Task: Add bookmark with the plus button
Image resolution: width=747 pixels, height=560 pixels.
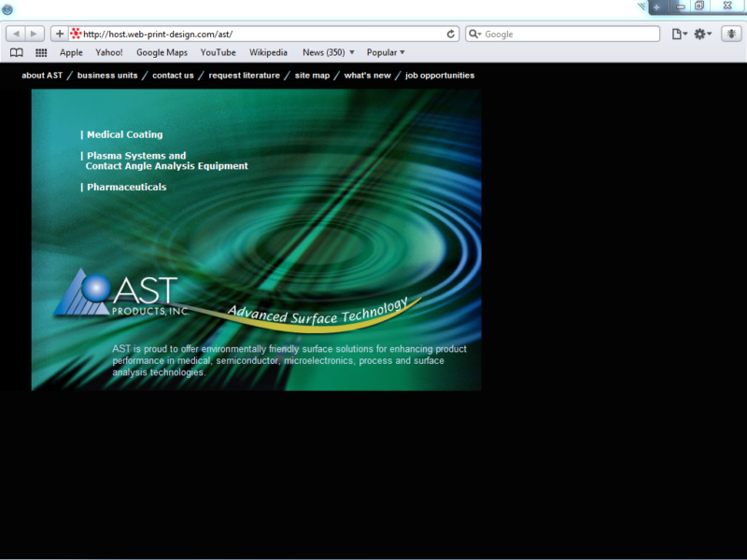Action: point(60,34)
